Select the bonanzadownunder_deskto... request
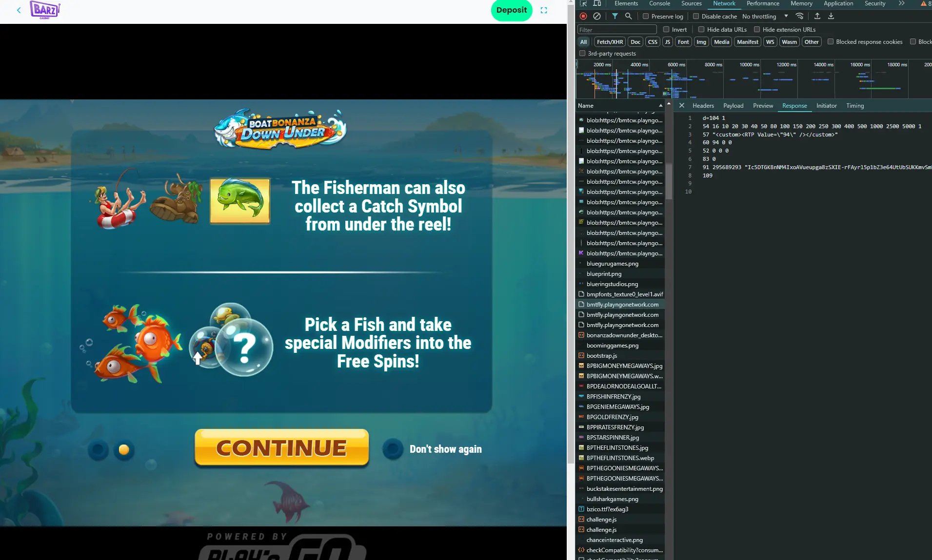Viewport: 932px width, 560px height. pyautogui.click(x=620, y=335)
